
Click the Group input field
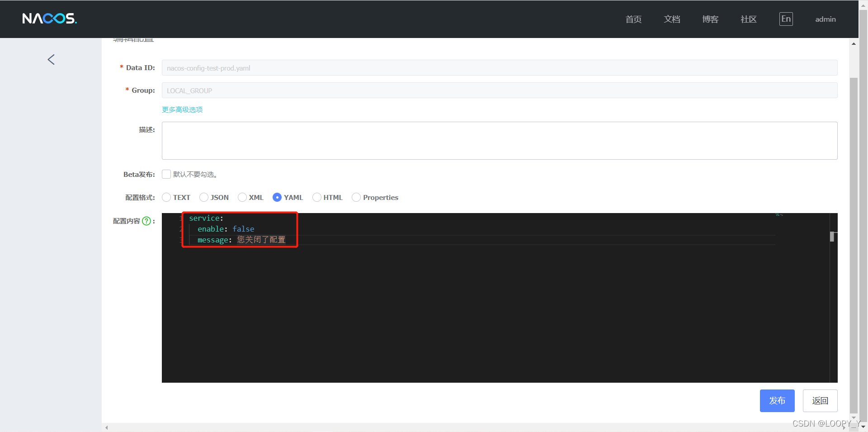click(x=500, y=90)
